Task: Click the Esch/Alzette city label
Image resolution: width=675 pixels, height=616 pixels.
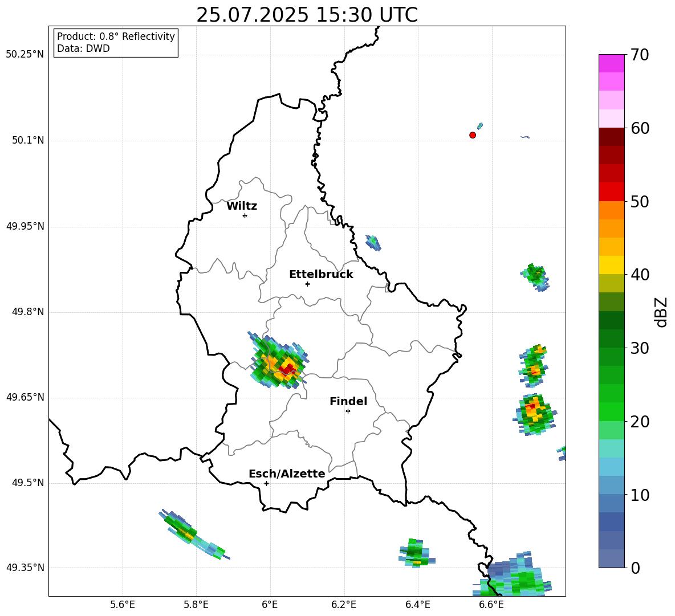Action: (x=287, y=474)
